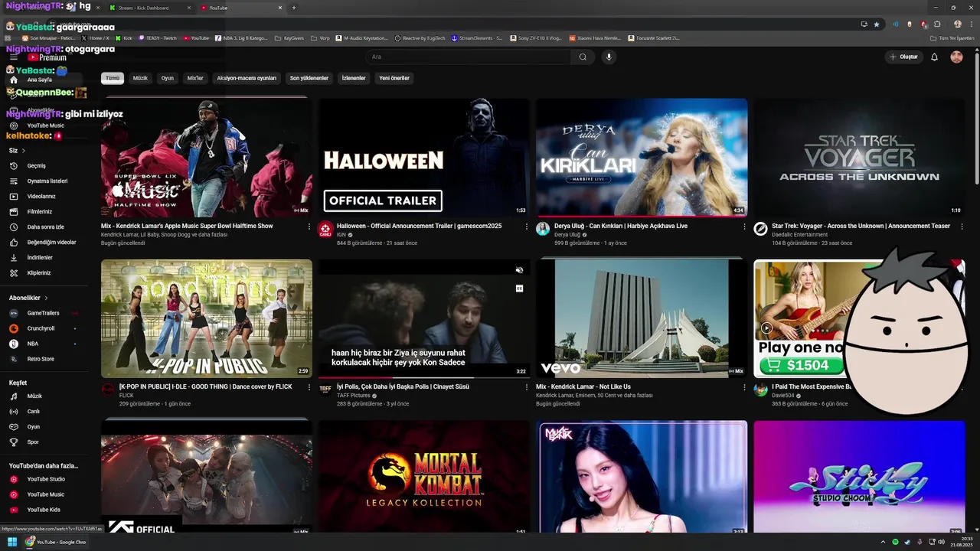Open options menu for Derya Uluğ video
This screenshot has height=551, width=980.
point(744,227)
